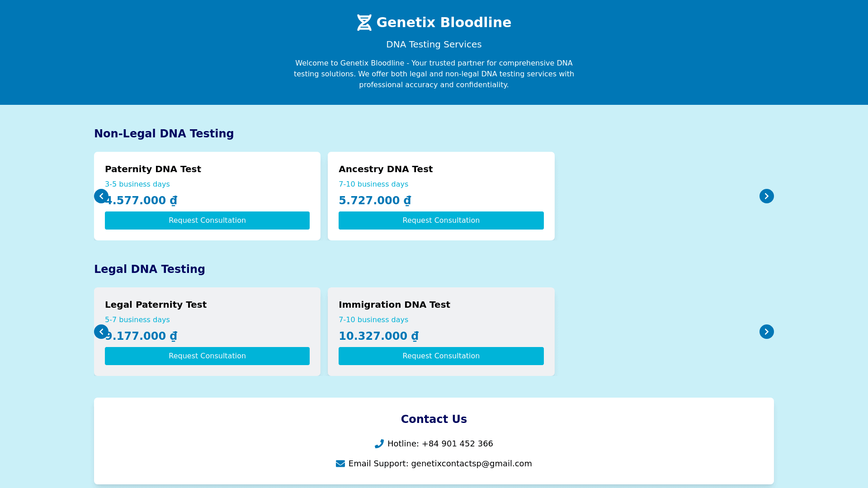The image size is (868, 488).
Task: Go to previous Non-Legal DNA Testing slide
Action: (101, 196)
